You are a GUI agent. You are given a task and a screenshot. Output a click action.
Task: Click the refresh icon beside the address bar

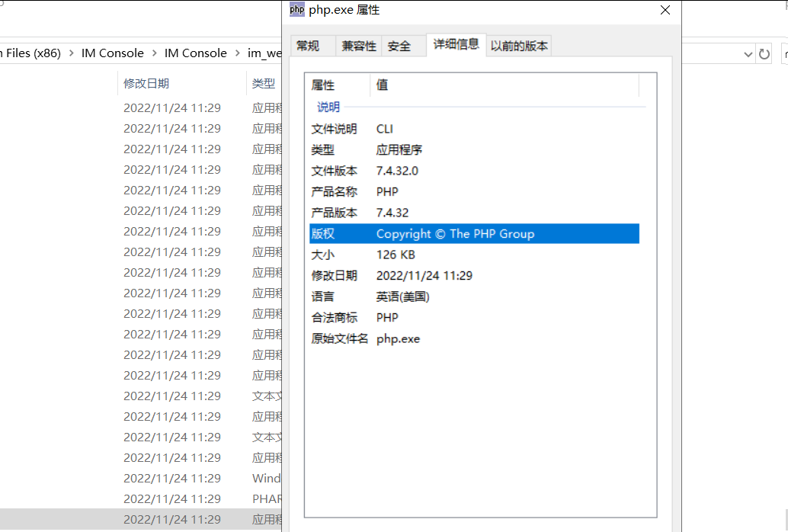tap(764, 53)
